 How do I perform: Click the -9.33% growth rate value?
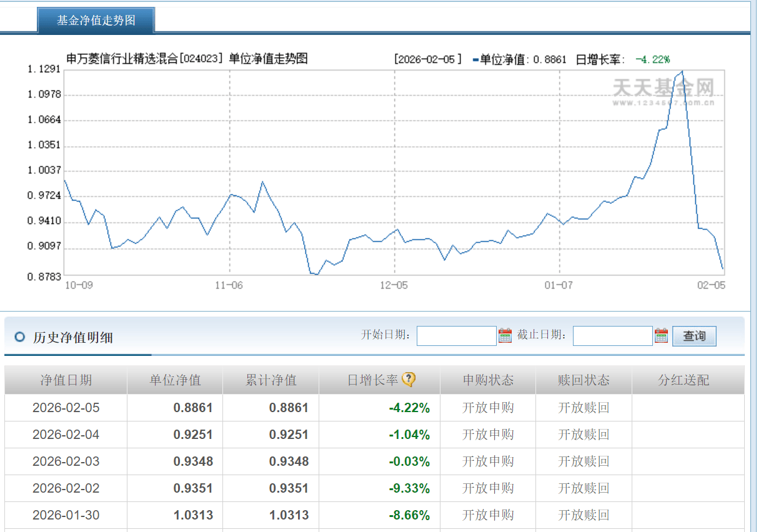coord(409,488)
